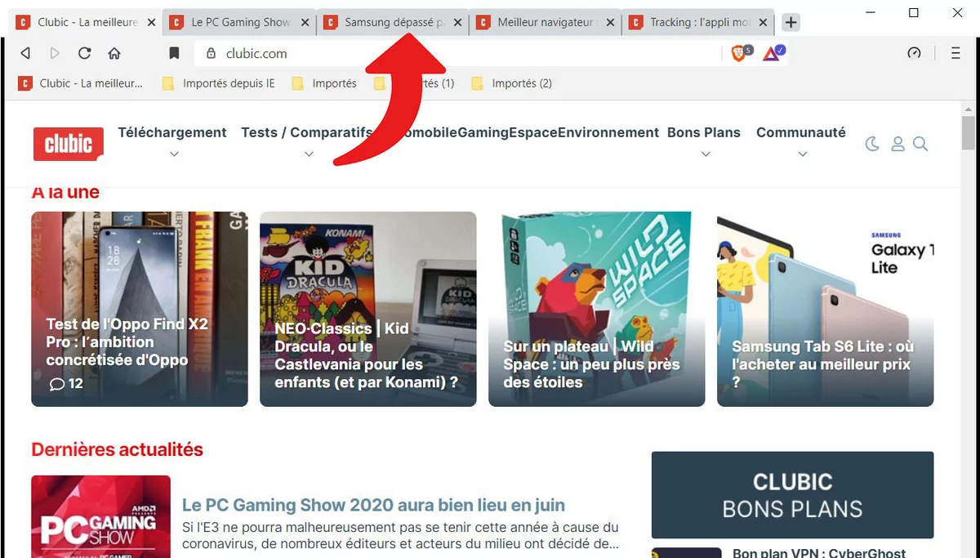Switch to the 'Le PC Gaming Show' tab
Image resolution: width=980 pixels, height=558 pixels.
coord(240,23)
